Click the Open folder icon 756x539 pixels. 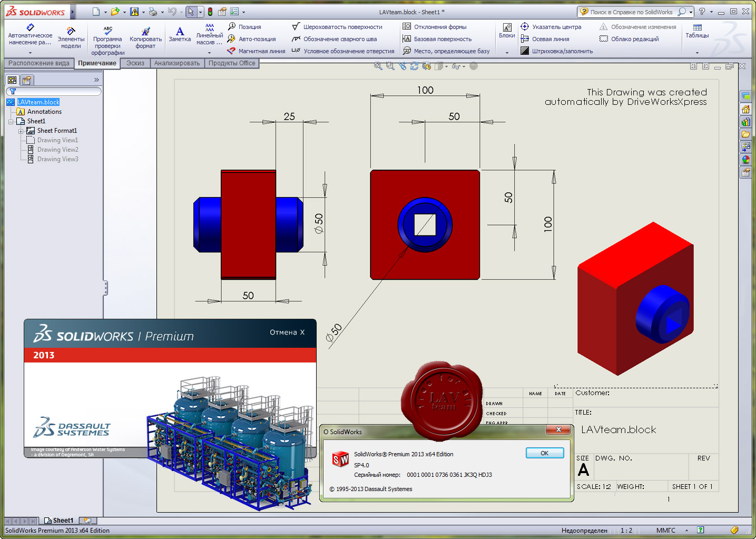(115, 12)
